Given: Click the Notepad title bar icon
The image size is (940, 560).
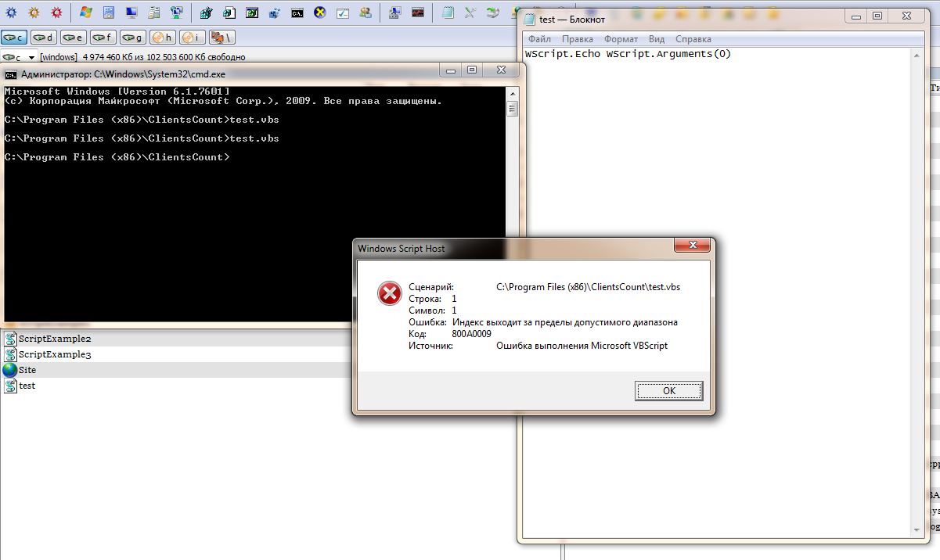Looking at the screenshot, I should tap(530, 19).
